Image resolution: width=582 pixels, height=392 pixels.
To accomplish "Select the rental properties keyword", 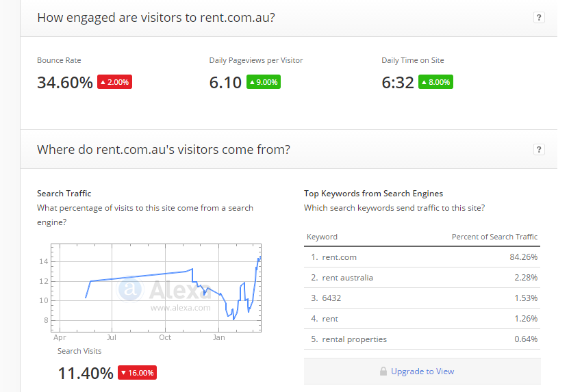I will click(355, 339).
